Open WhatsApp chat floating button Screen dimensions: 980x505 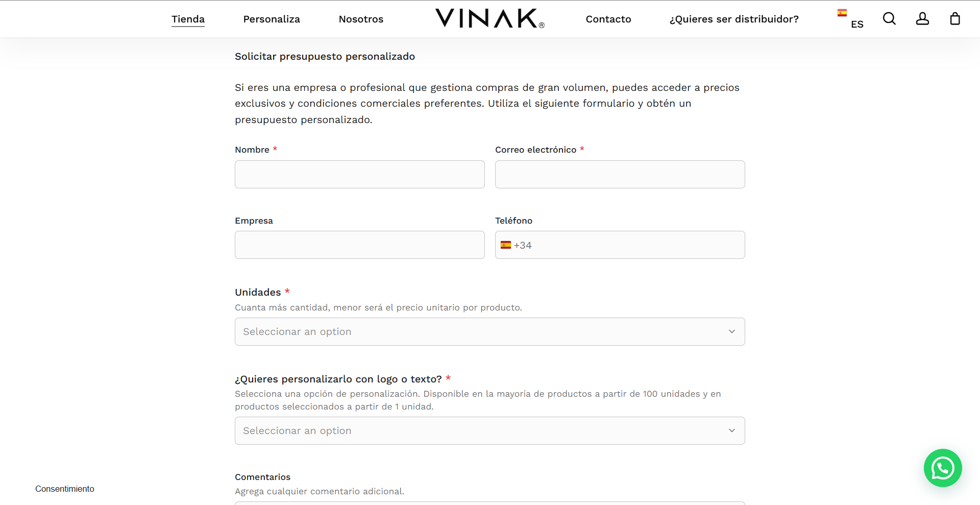click(943, 468)
